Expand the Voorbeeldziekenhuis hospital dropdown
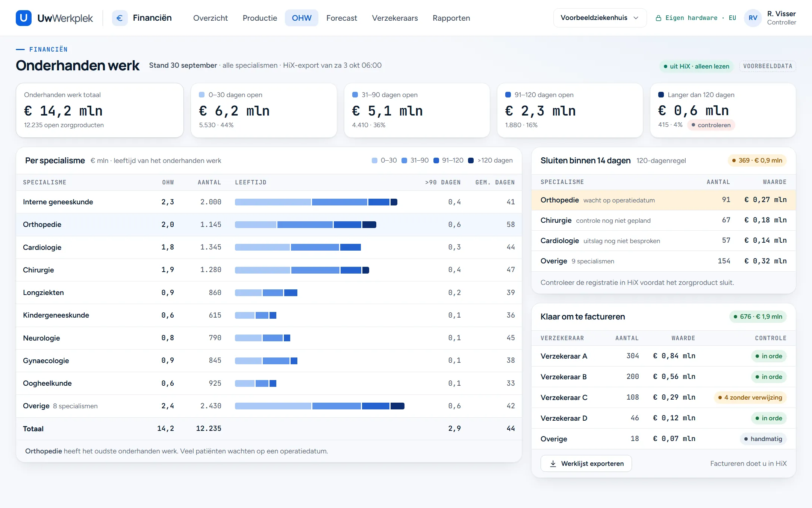The width and height of the screenshot is (812, 508). point(600,18)
